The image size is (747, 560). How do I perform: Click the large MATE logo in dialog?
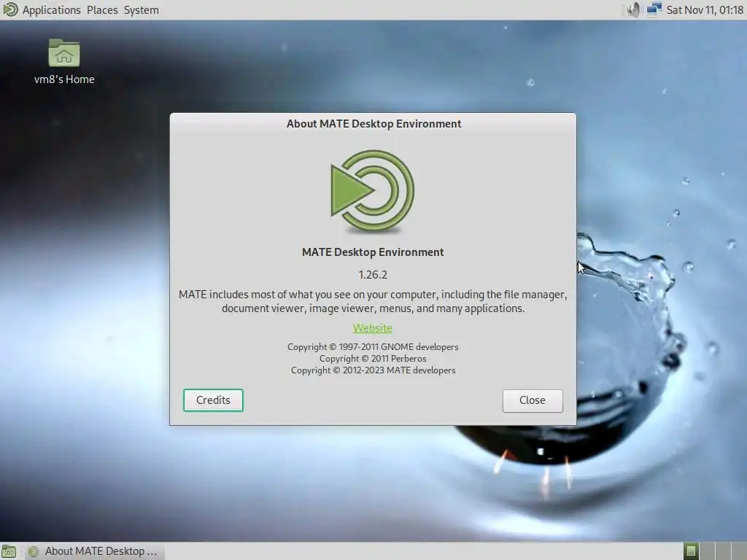coord(373,191)
